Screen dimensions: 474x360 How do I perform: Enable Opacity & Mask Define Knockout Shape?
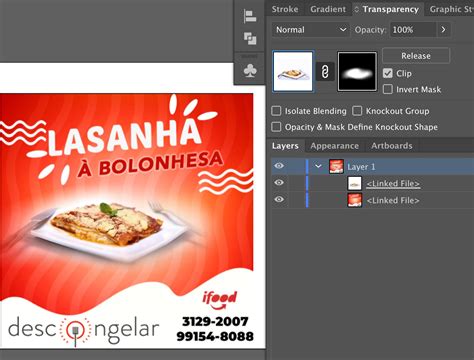(276, 127)
